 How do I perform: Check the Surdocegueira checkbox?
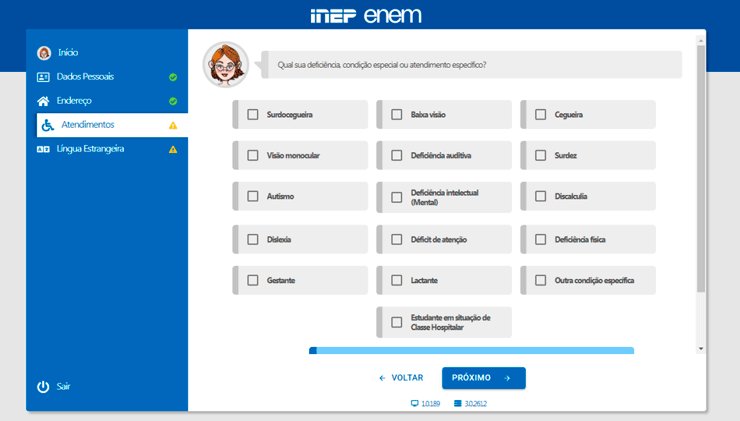tap(253, 115)
